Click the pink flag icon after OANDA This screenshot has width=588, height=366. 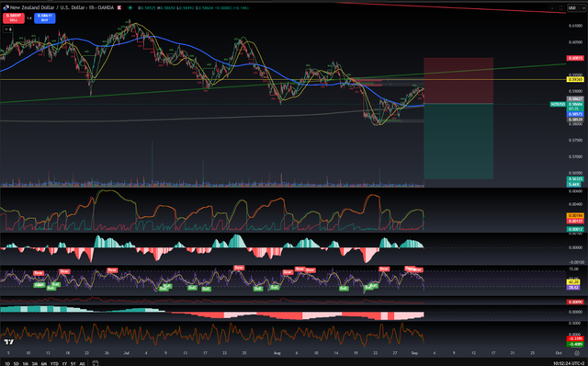tap(119, 7)
